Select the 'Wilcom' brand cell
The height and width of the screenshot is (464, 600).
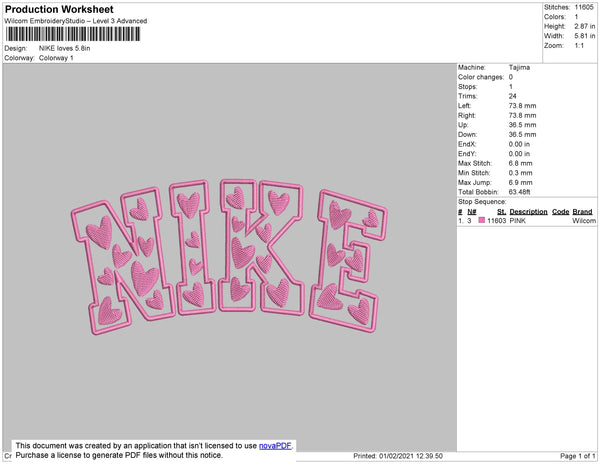584,221
